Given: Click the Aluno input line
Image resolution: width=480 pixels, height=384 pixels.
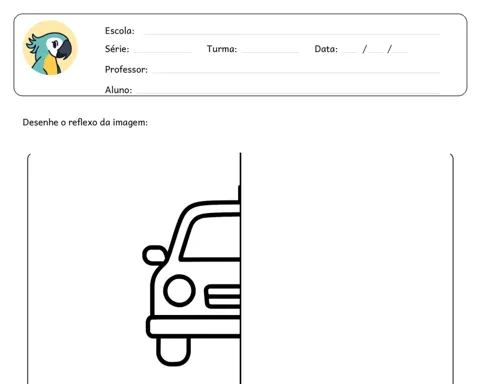Looking at the screenshot, I should tap(288, 92).
